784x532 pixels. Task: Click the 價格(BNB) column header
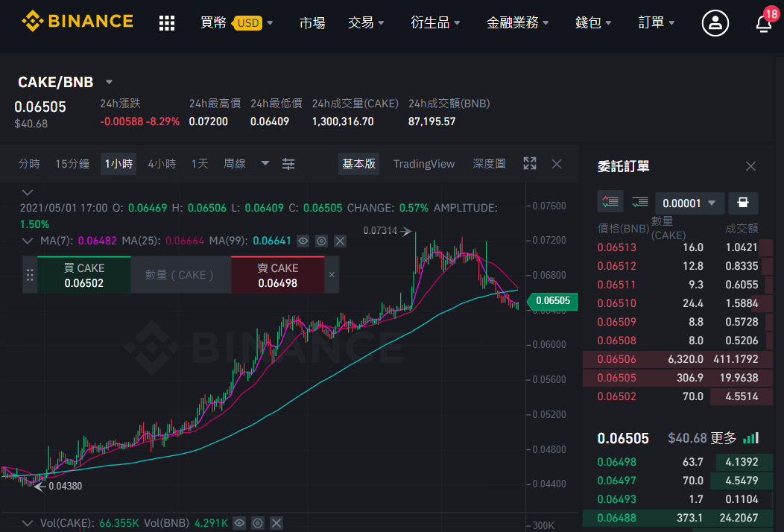[623, 229]
